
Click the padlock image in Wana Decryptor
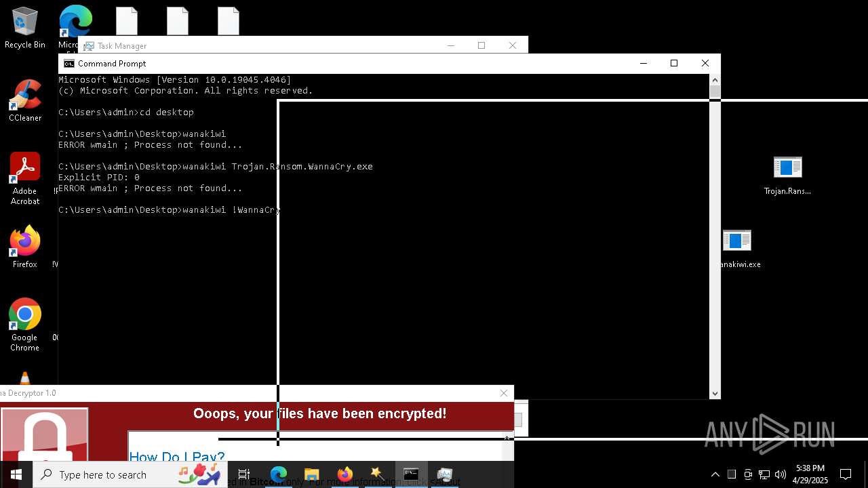[x=45, y=434]
